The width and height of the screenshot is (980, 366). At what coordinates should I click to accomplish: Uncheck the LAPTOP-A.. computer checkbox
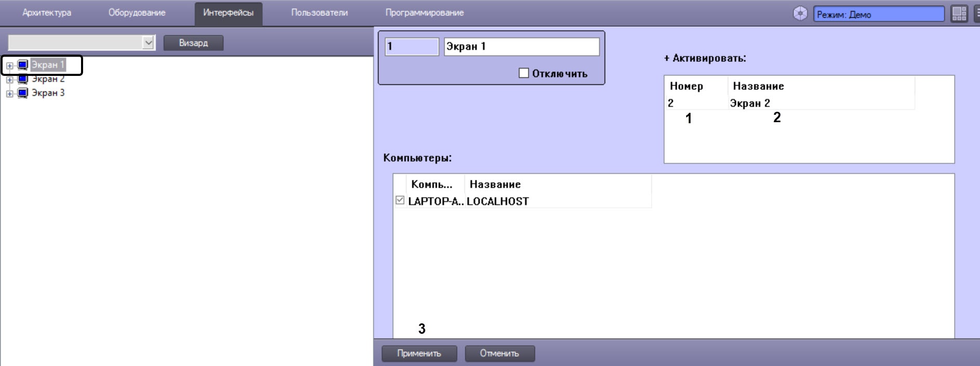(400, 200)
